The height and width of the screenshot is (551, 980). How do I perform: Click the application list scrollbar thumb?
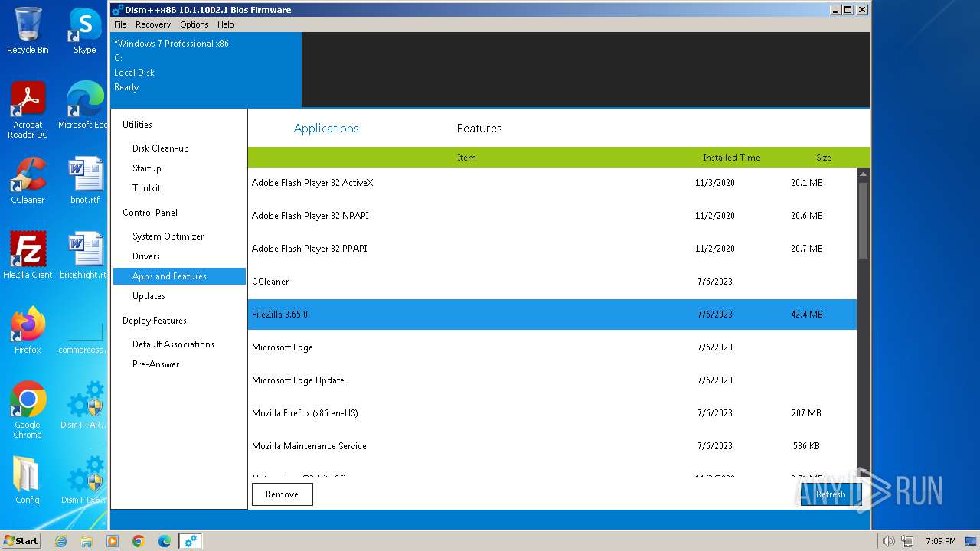pos(863,220)
